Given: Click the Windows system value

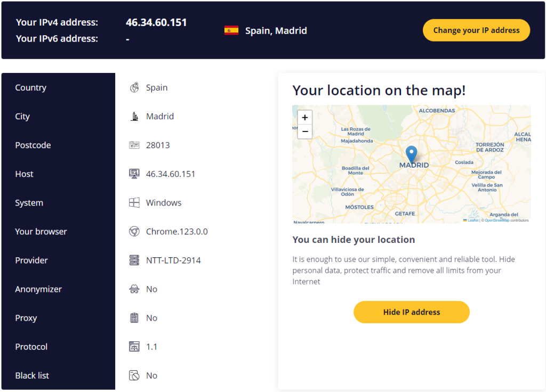Looking at the screenshot, I should (x=164, y=202).
